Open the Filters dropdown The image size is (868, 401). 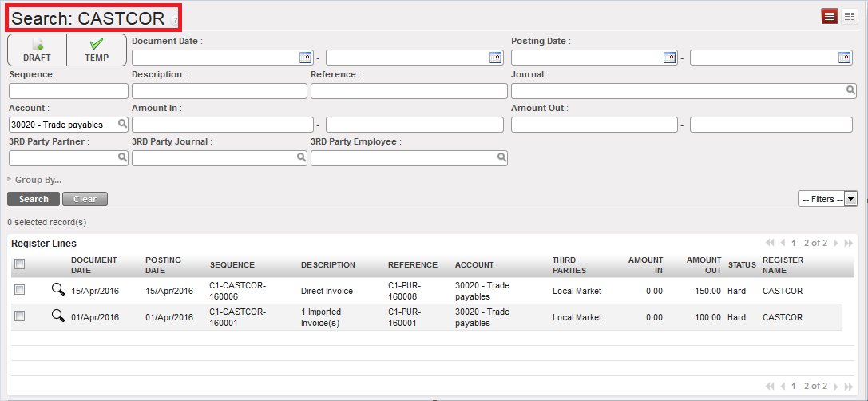[827, 199]
